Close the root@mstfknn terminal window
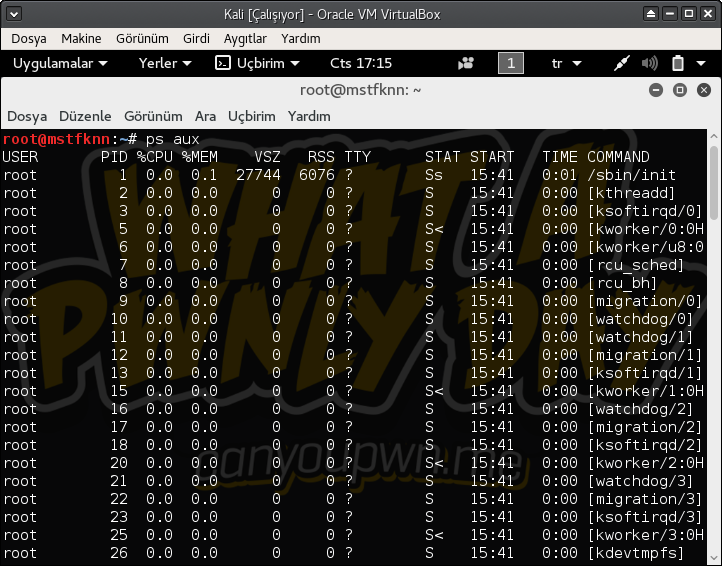Viewport: 722px width, 566px height. (702, 90)
